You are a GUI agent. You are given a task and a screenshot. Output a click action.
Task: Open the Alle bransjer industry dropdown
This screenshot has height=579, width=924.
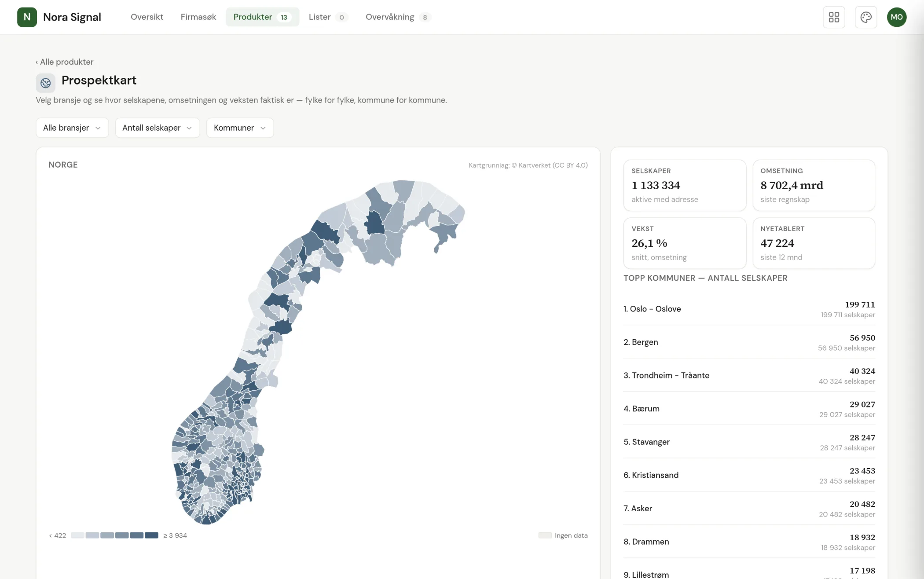72,128
